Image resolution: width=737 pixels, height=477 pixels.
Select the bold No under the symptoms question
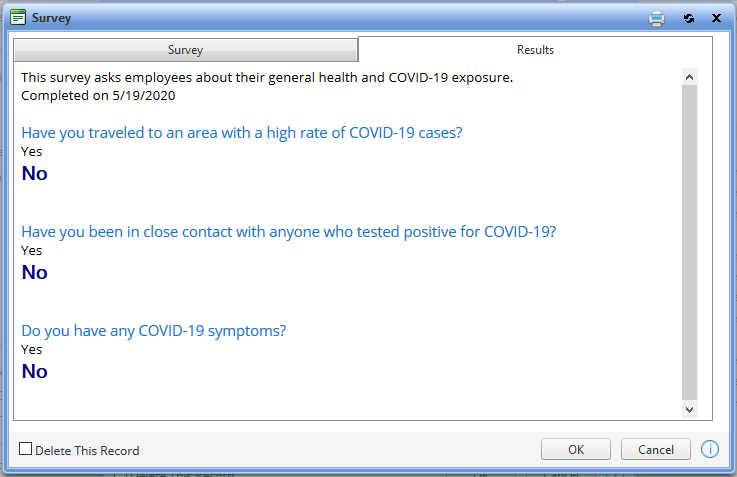34,371
